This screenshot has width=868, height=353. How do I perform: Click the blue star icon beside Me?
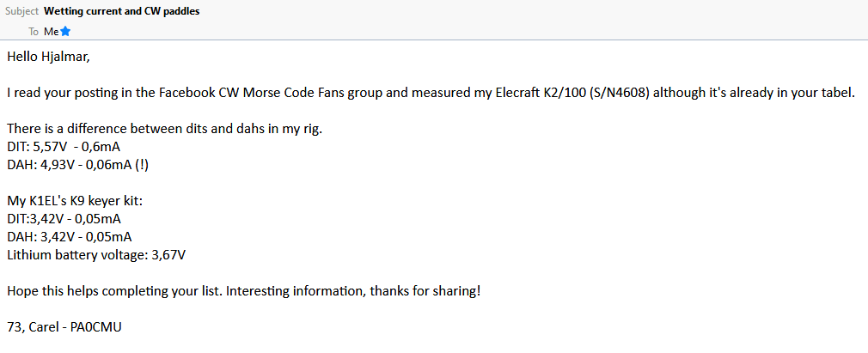click(x=65, y=32)
